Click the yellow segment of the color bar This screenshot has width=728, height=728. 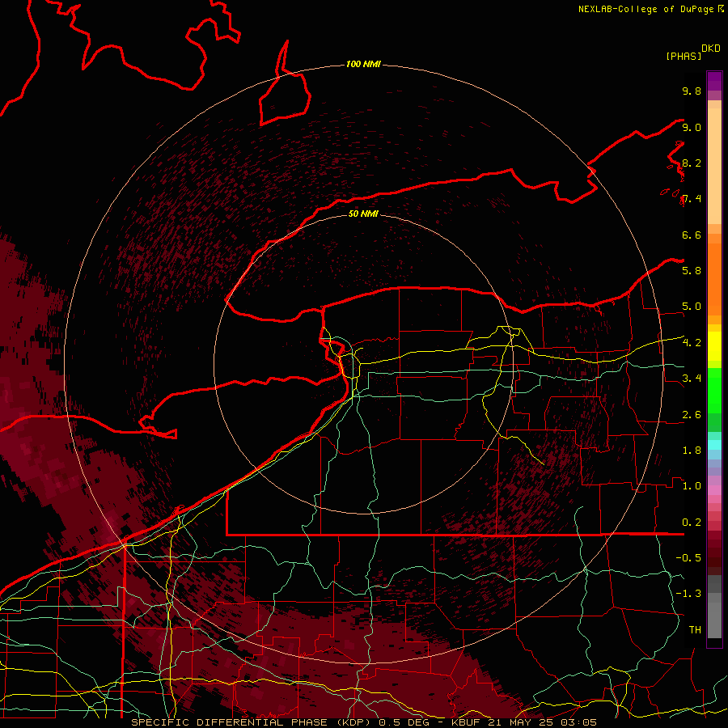tap(714, 346)
